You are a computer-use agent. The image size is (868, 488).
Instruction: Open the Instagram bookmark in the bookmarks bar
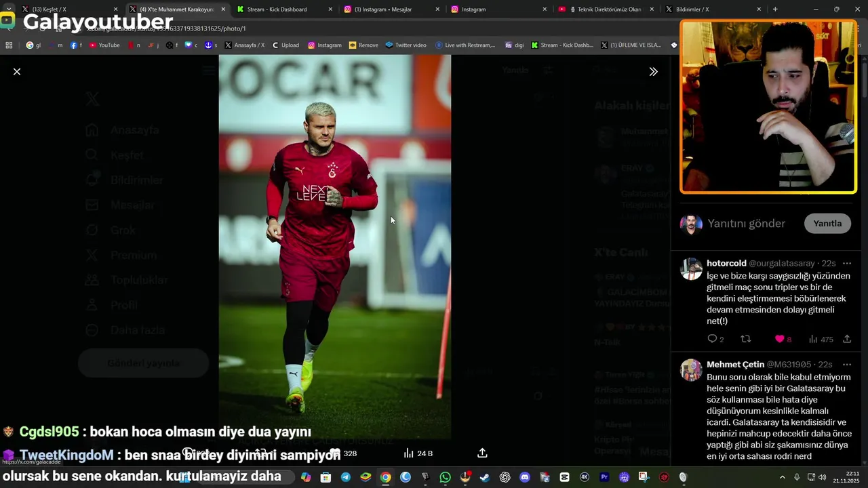click(x=325, y=45)
